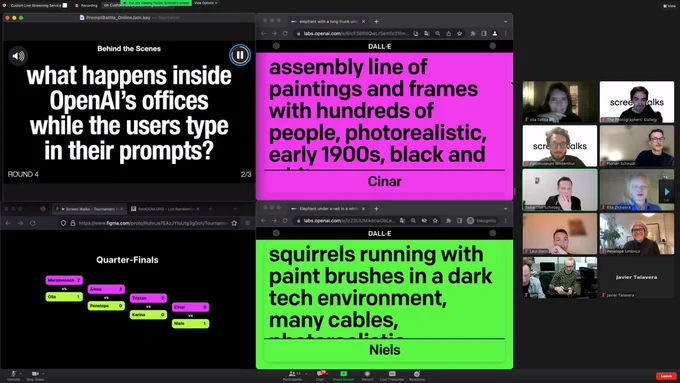Close the RANDOM.ORG Firefox tab
Screen dimensions: 680x383
[x=198, y=209]
